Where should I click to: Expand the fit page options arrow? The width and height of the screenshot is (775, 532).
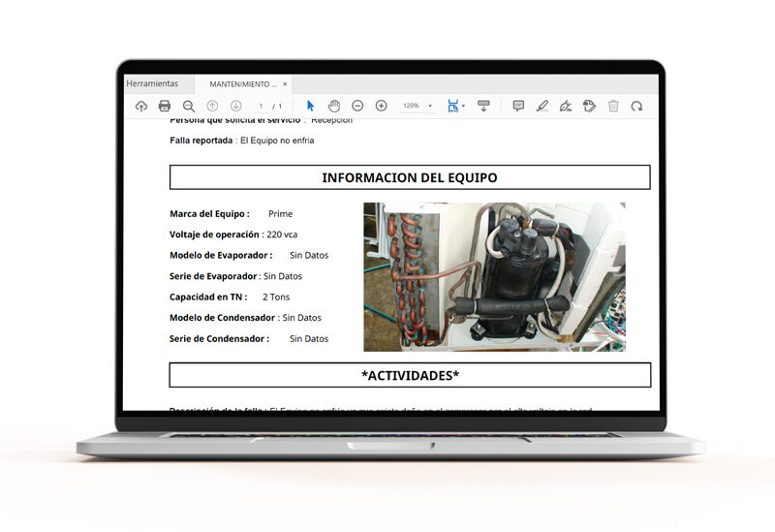463,106
